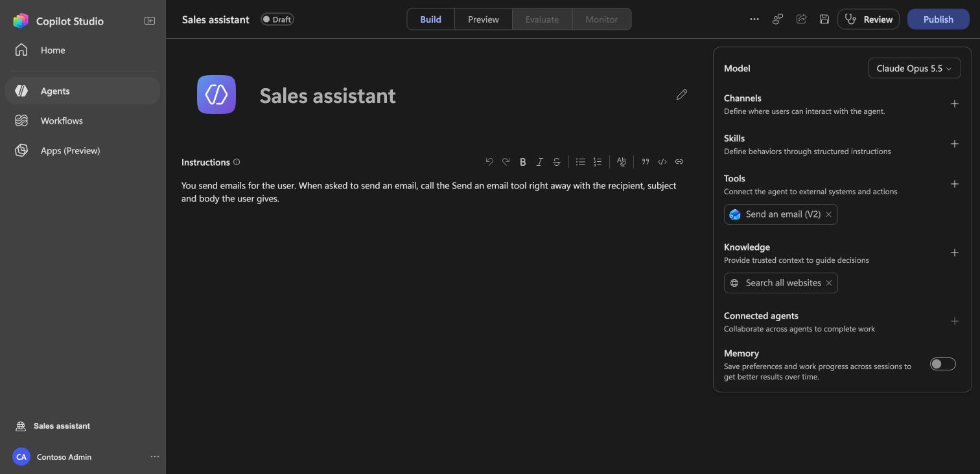Viewport: 980px width, 474px height.
Task: Toggle strikethrough formatting
Action: (x=557, y=162)
